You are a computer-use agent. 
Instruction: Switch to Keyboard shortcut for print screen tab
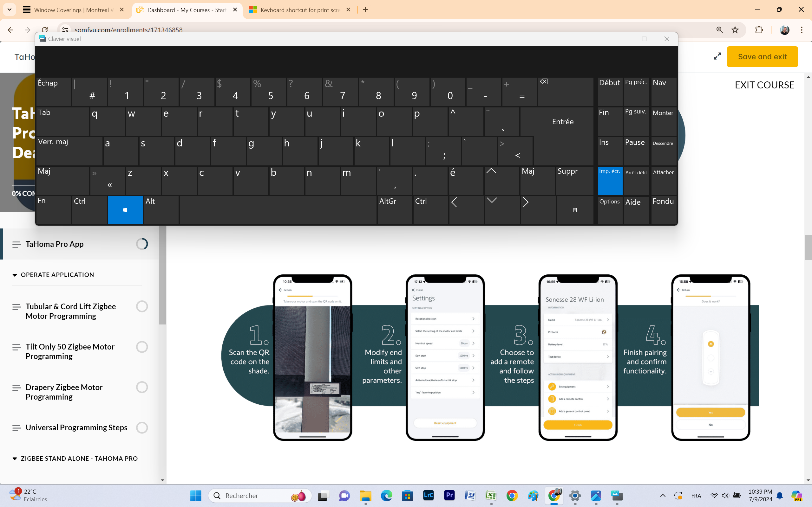(x=300, y=10)
